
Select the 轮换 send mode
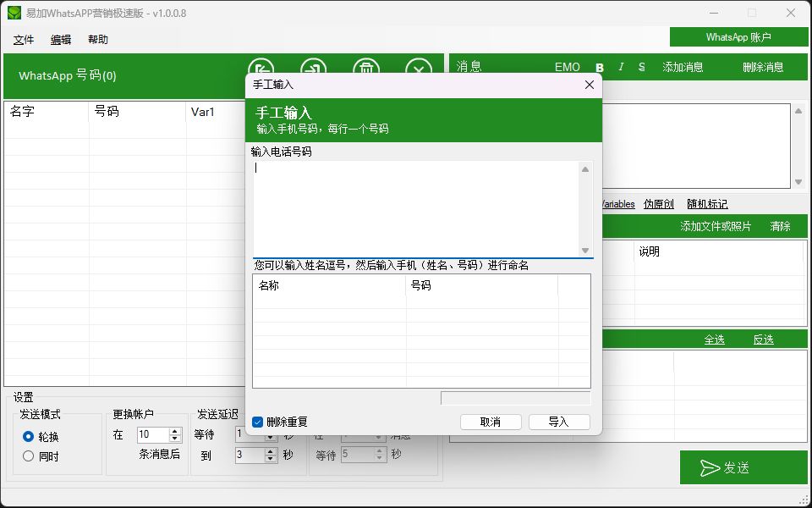click(x=29, y=437)
